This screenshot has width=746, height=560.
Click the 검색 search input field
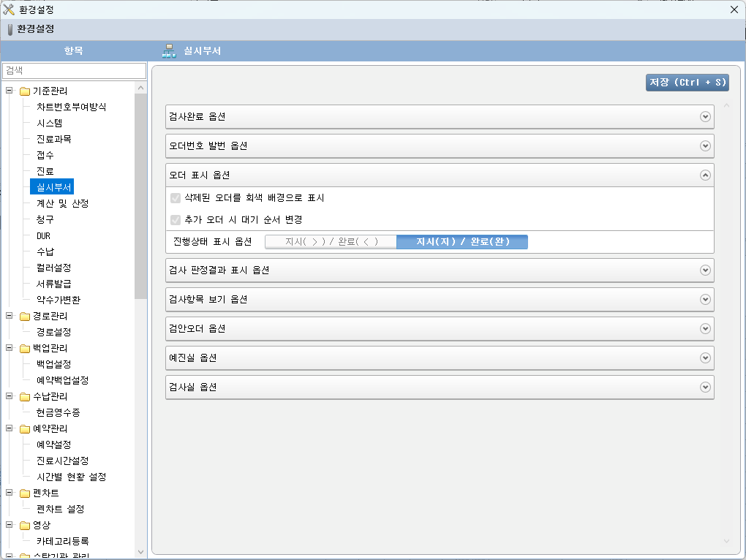tap(74, 70)
